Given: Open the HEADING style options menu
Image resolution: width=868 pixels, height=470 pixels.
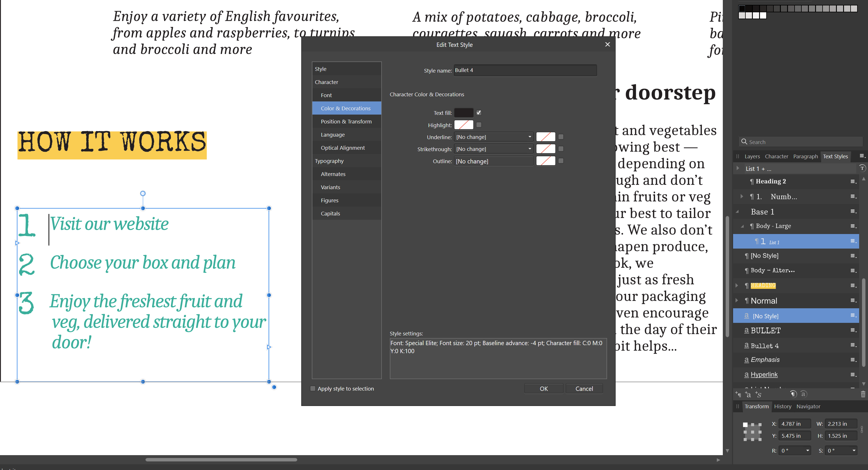Looking at the screenshot, I should coord(853,285).
